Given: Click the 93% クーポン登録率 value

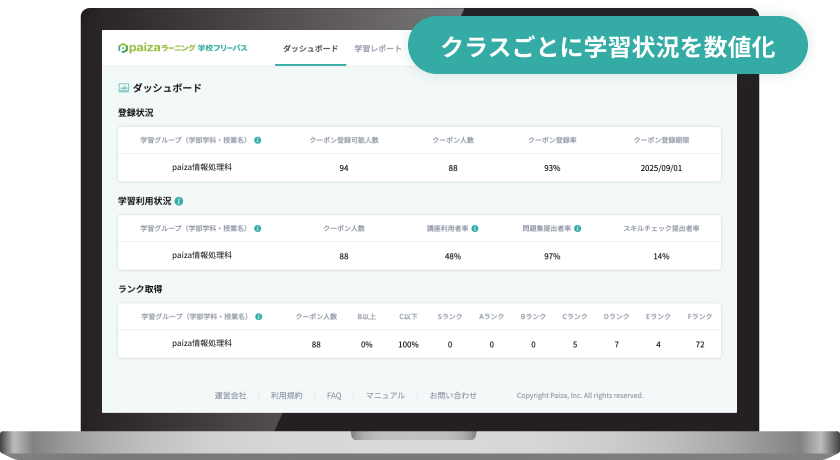Looking at the screenshot, I should [552, 168].
